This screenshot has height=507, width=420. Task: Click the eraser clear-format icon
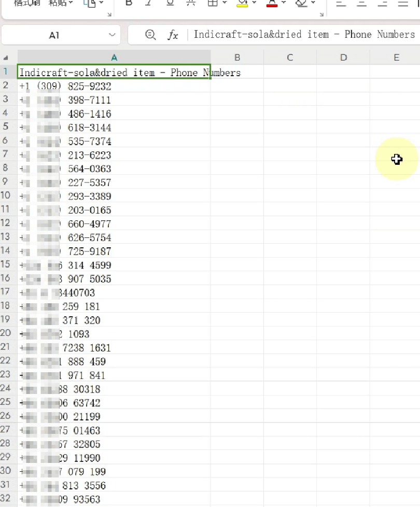point(301,3)
